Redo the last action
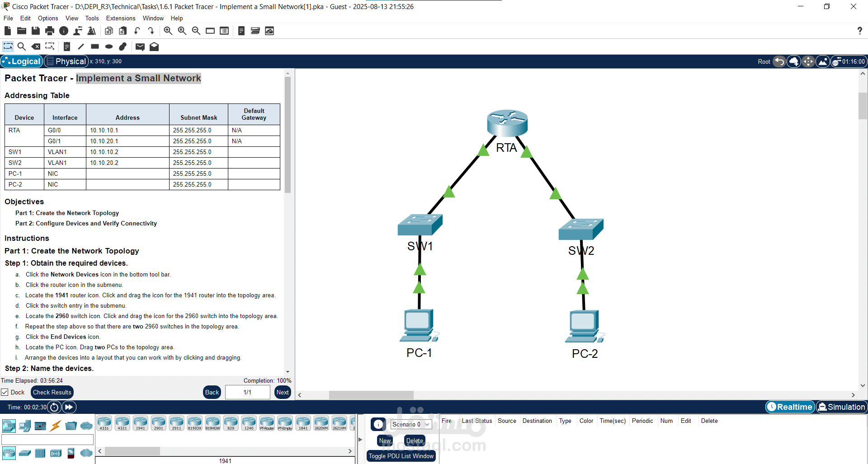Image resolution: width=868 pixels, height=464 pixels. (151, 31)
